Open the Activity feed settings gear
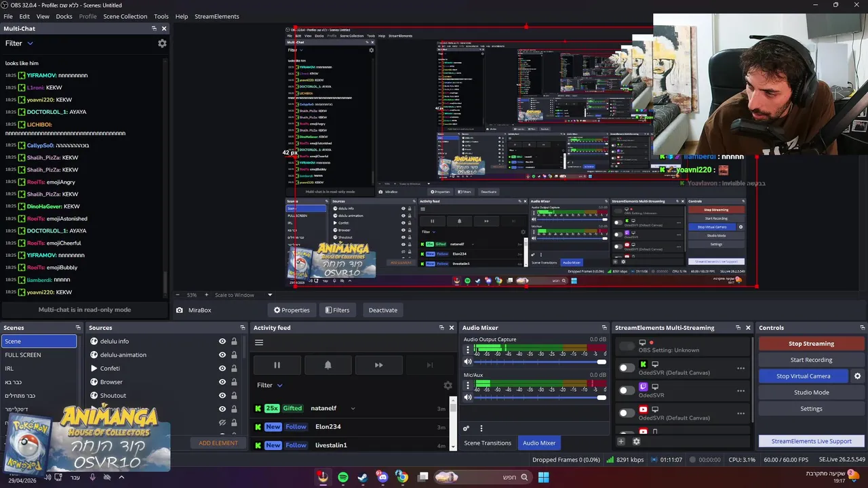Viewport: 868px width, 488px height. 448,385
